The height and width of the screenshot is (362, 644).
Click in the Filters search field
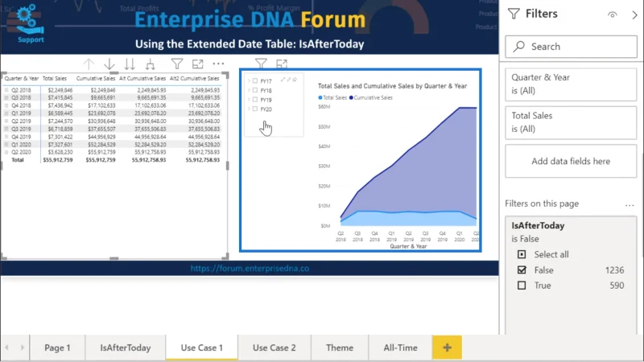[x=571, y=47]
